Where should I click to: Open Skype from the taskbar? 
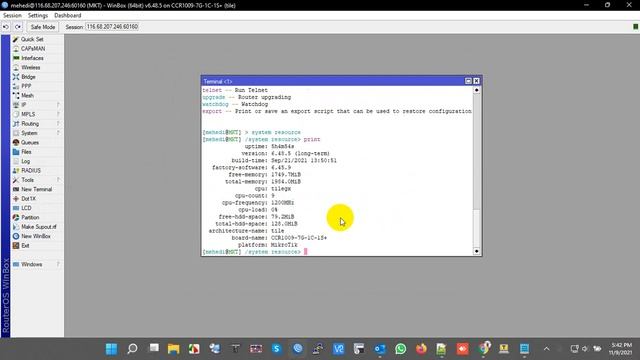pos(277,349)
